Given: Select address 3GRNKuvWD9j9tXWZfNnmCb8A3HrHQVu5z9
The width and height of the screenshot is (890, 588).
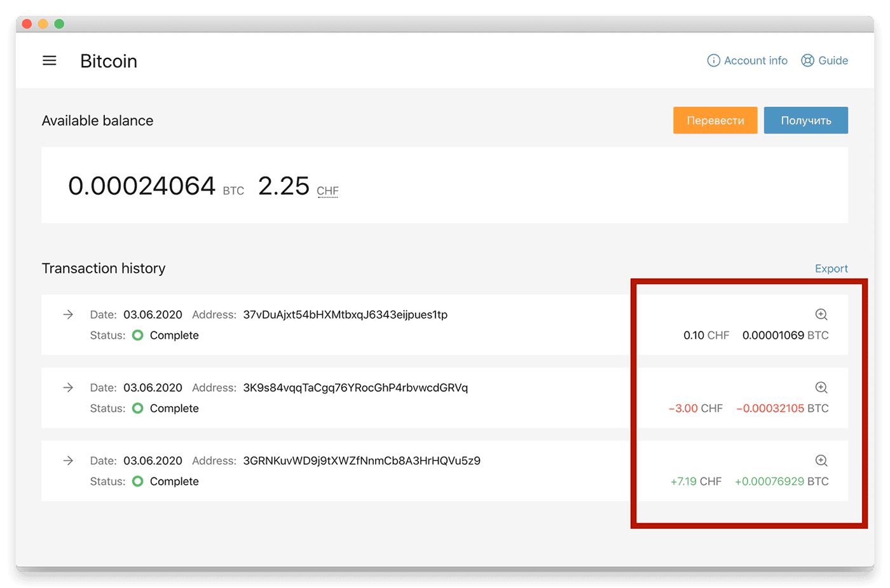Looking at the screenshot, I should tap(362, 461).
